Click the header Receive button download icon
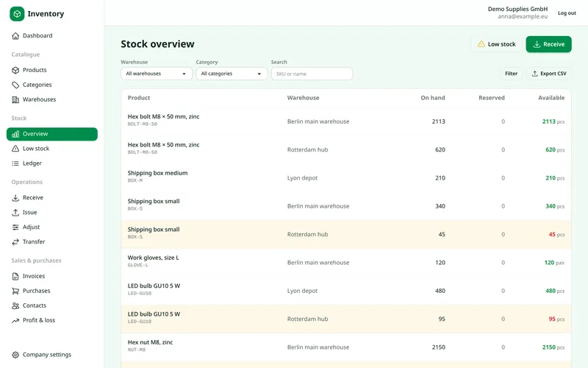Screen dimensions: 588x368 (537, 44)
